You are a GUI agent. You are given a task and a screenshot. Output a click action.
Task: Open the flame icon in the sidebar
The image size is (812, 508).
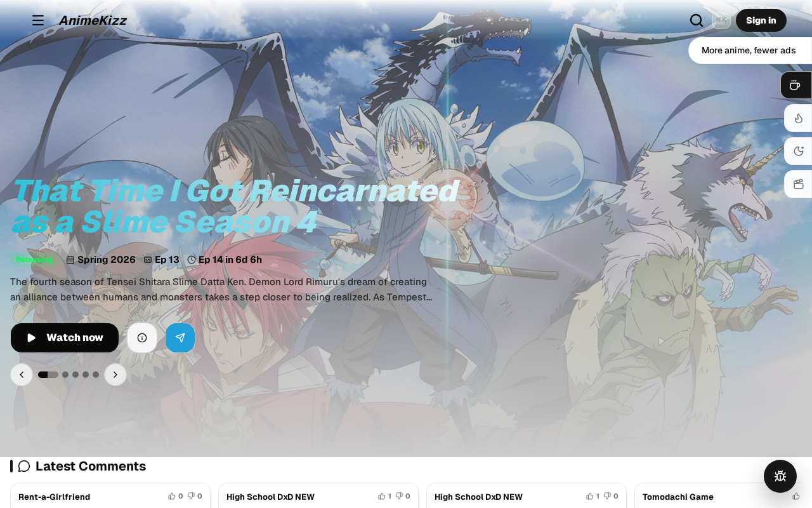pos(798,118)
